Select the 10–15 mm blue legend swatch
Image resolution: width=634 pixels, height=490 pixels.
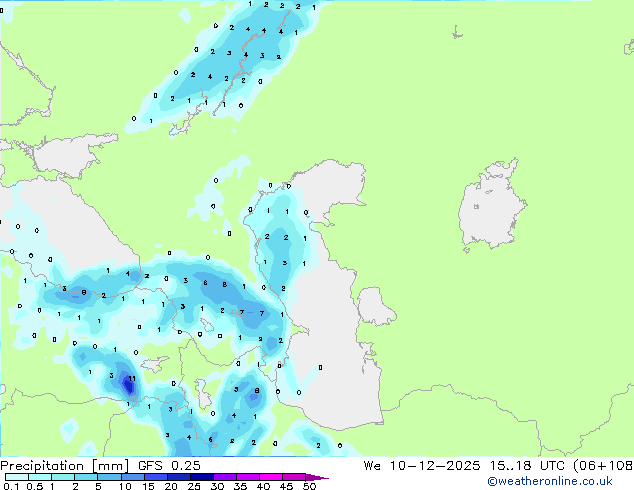coord(133,477)
